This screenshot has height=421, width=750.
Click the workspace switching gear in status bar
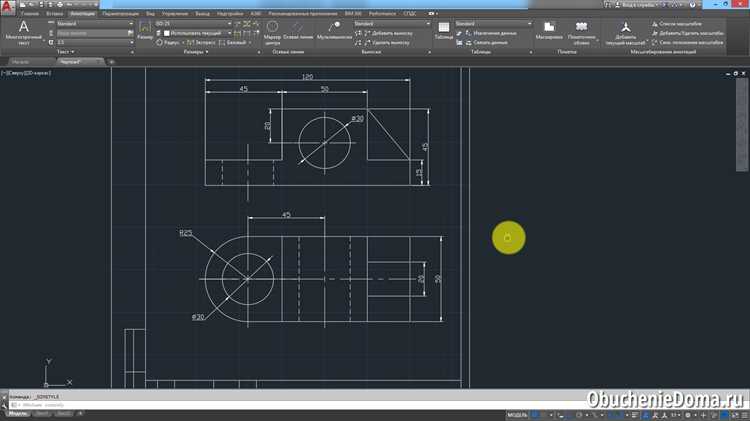pos(688,415)
